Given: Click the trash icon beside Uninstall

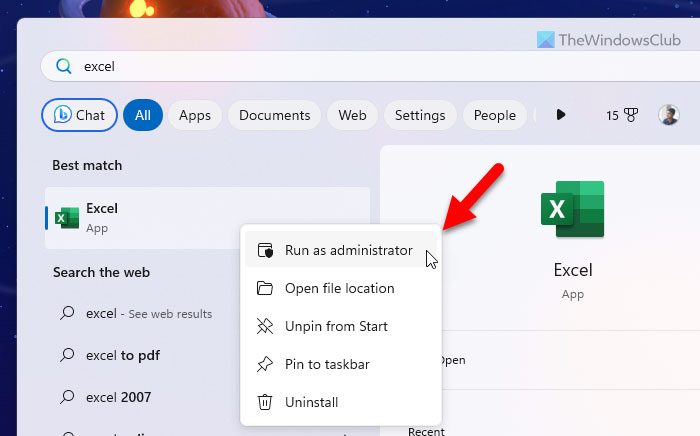Looking at the screenshot, I should point(265,402).
